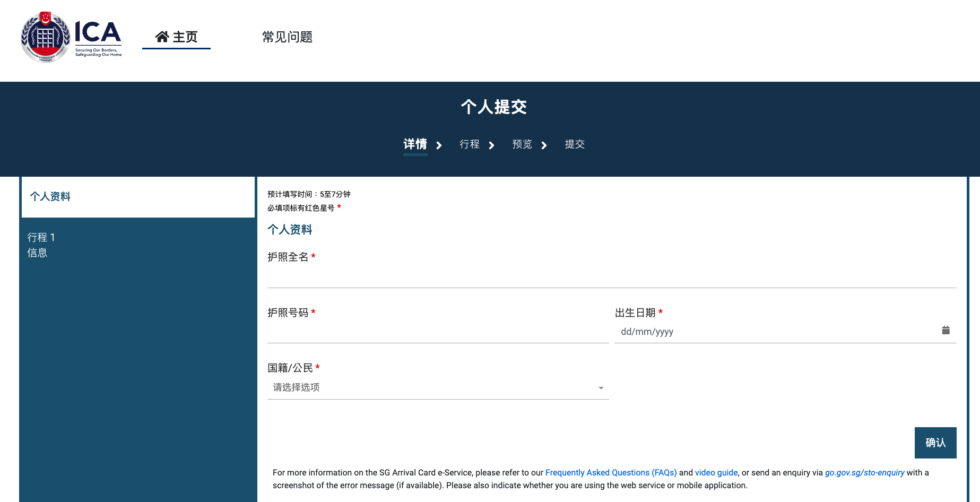This screenshot has width=980, height=502.
Task: Go to the 主页 navigation tab
Action: click(177, 37)
